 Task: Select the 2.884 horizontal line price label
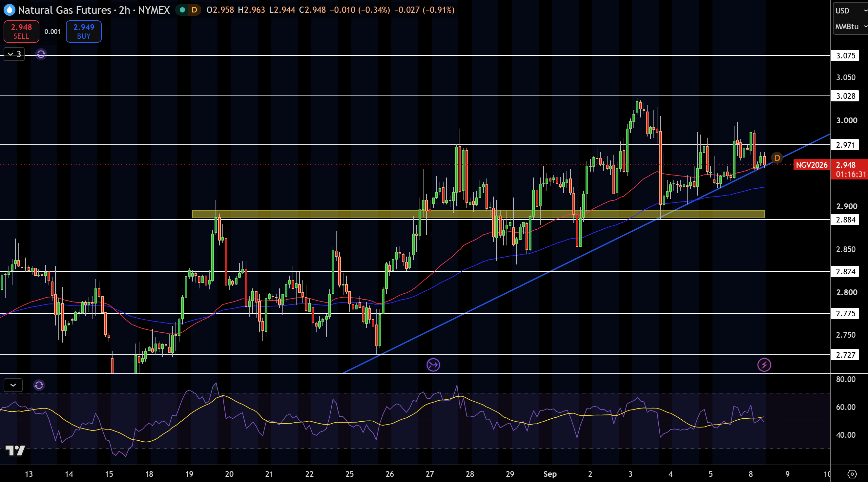pyautogui.click(x=845, y=220)
